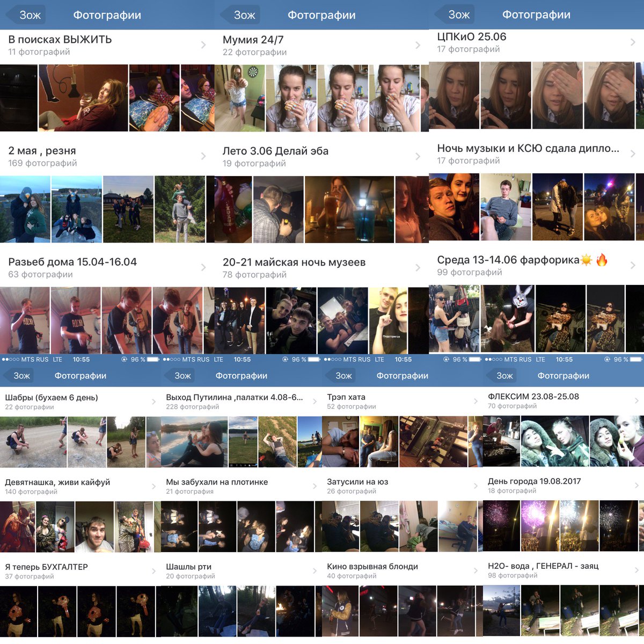Open chevron next to '20-21 майская ночь музеев'

coord(418,267)
